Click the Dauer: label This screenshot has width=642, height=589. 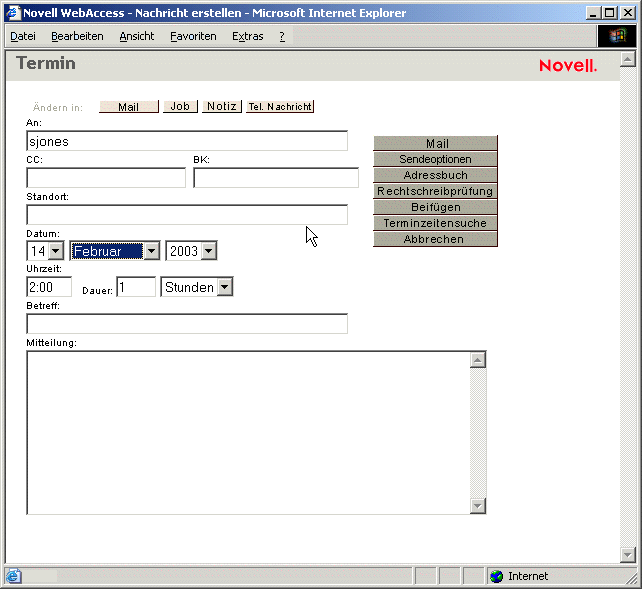[x=97, y=291]
